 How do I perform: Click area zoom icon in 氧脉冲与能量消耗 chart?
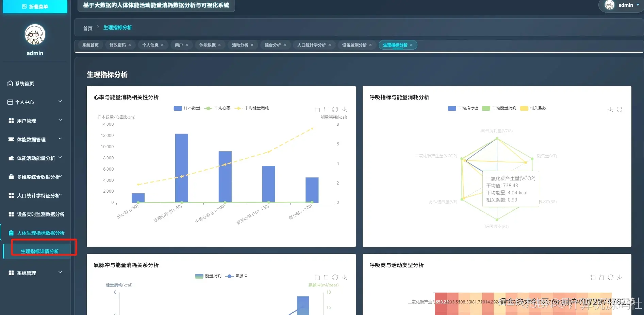(317, 277)
